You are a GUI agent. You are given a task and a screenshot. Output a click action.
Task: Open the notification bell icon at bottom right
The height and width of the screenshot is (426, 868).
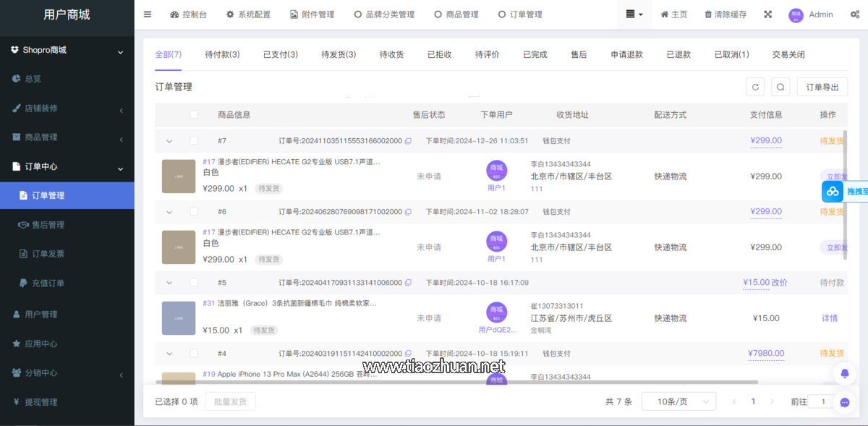pos(844,373)
